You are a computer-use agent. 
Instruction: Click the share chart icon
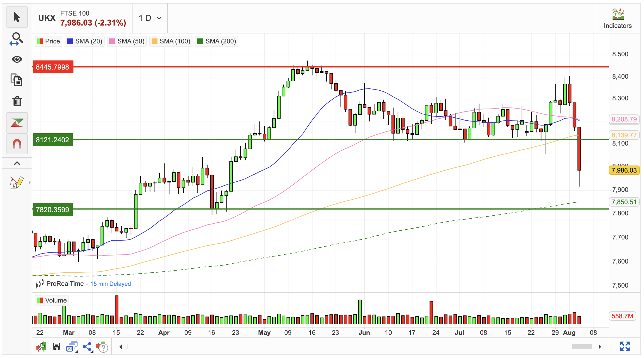(87, 347)
